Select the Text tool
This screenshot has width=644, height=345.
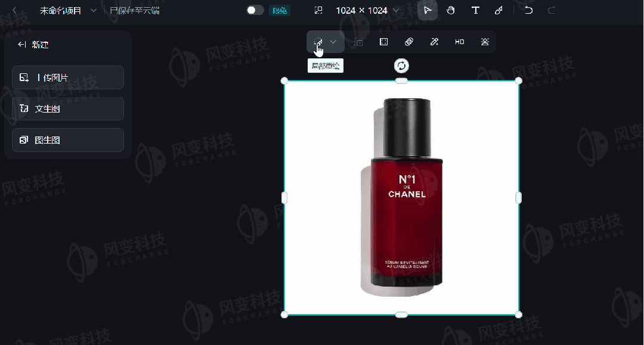click(475, 10)
